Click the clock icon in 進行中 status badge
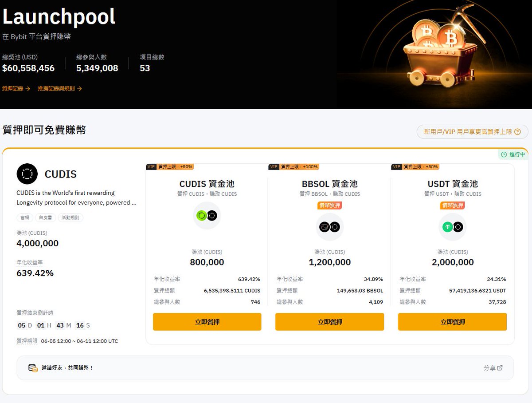The width and height of the screenshot is (532, 403). click(x=504, y=154)
